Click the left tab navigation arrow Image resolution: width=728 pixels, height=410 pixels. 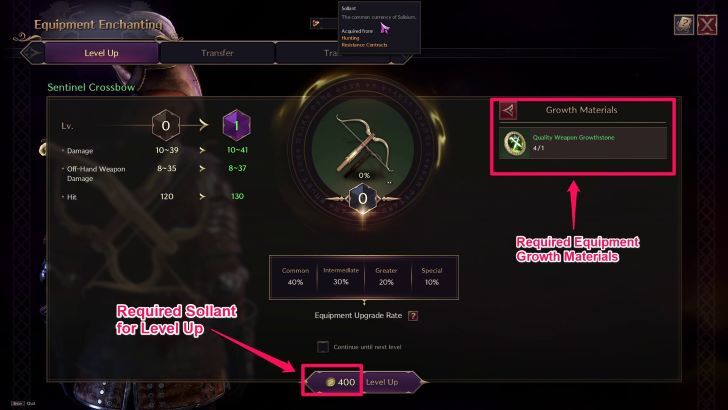coord(32,52)
